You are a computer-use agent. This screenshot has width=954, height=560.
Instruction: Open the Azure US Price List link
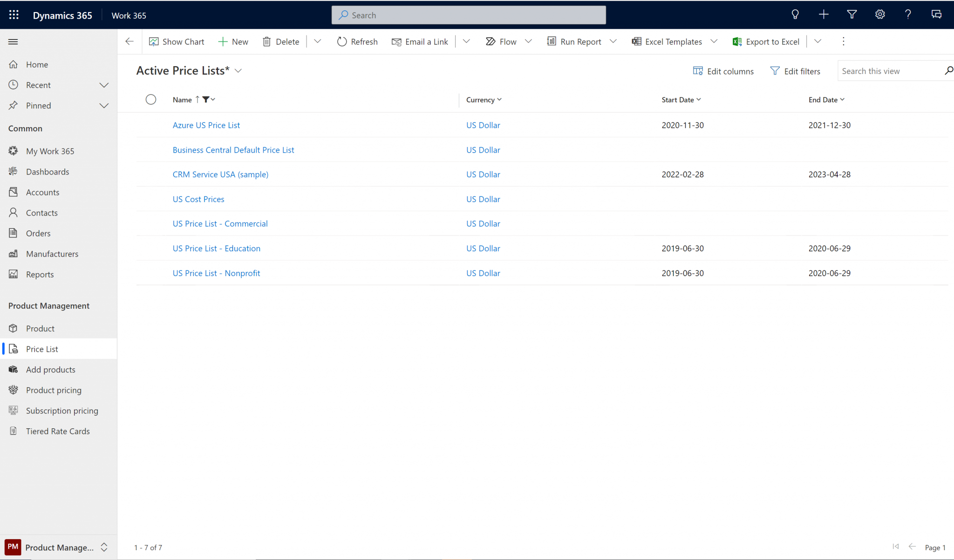pos(206,125)
